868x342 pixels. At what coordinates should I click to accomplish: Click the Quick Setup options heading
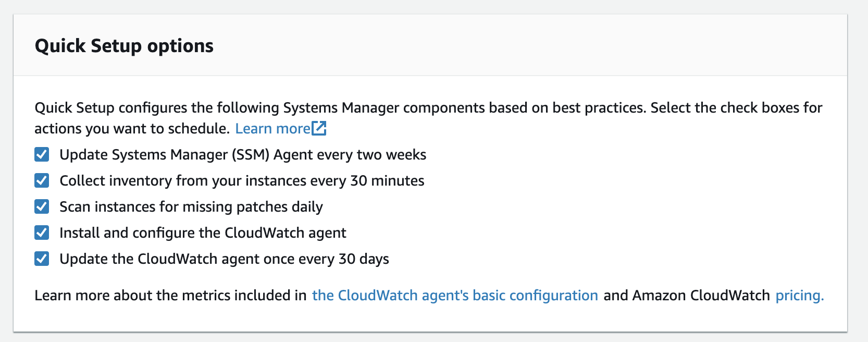[x=123, y=46]
